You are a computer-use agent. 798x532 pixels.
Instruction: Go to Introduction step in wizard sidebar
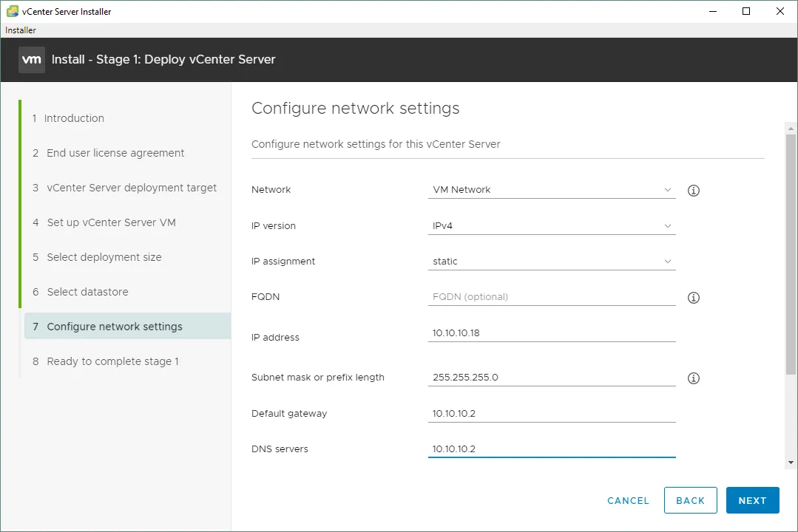(x=74, y=118)
